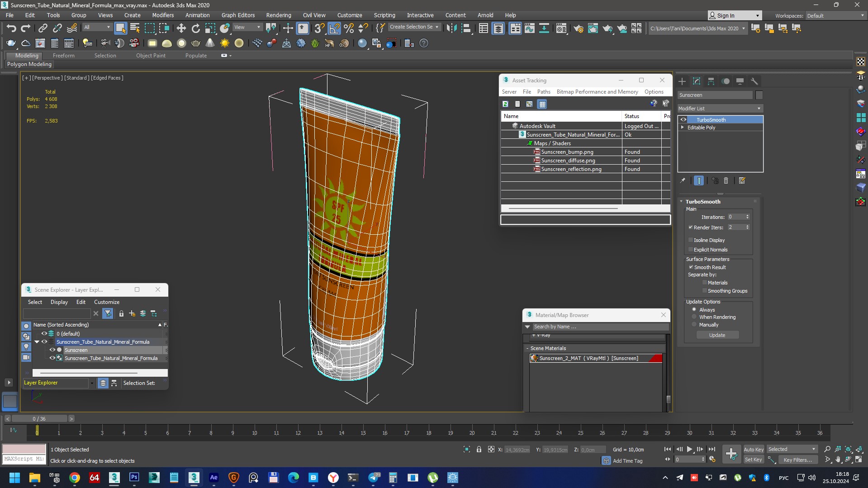Open Photoshop from Windows taskbar
This screenshot has width=868, height=488.
coord(134,478)
